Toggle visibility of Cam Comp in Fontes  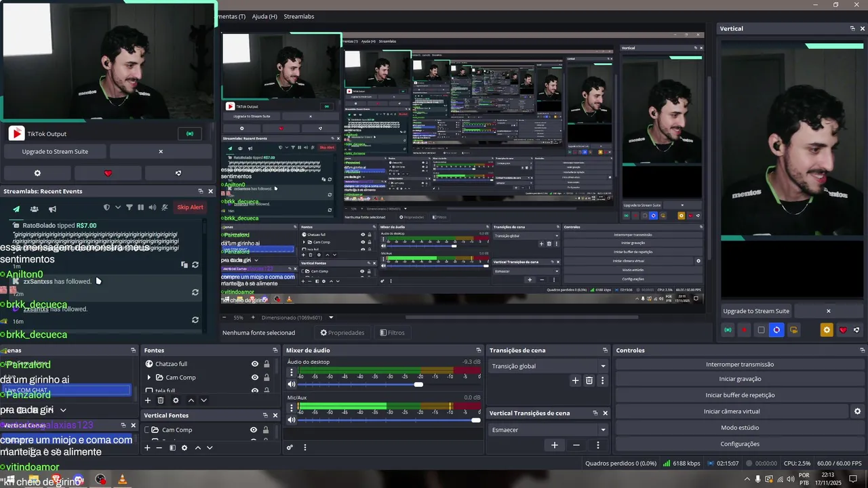tap(255, 378)
